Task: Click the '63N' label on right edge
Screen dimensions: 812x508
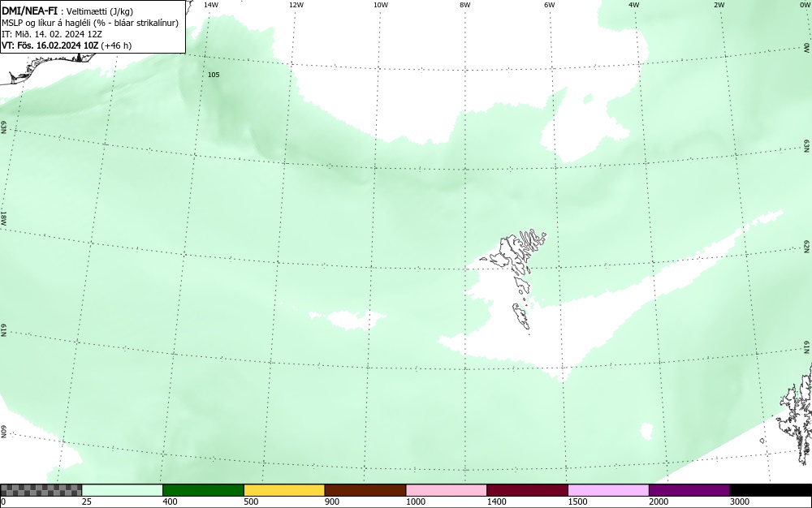Action: (807, 145)
